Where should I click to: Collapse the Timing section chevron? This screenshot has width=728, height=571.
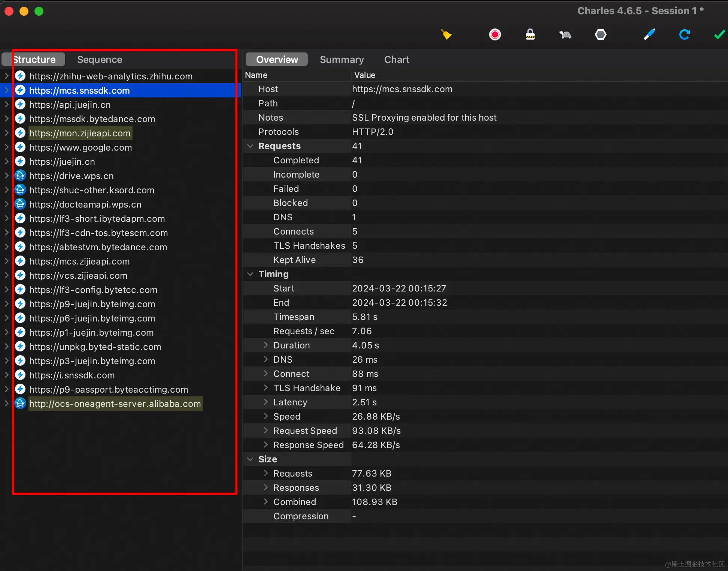[250, 274]
